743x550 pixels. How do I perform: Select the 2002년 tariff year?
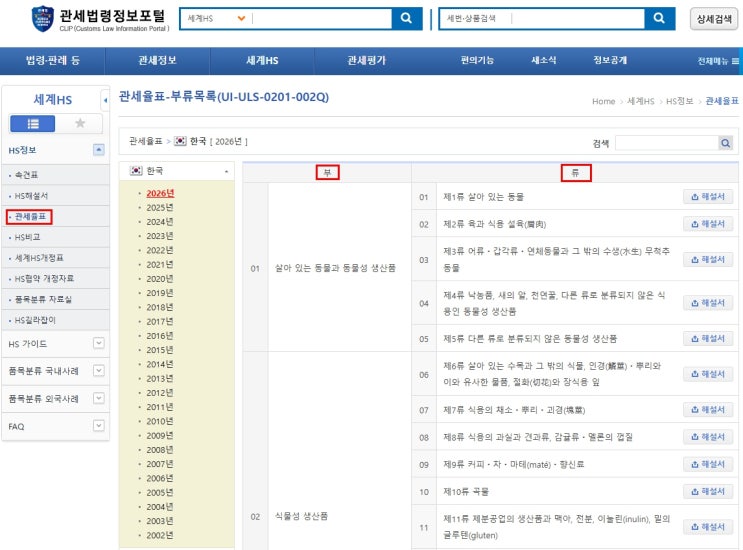tap(160, 535)
